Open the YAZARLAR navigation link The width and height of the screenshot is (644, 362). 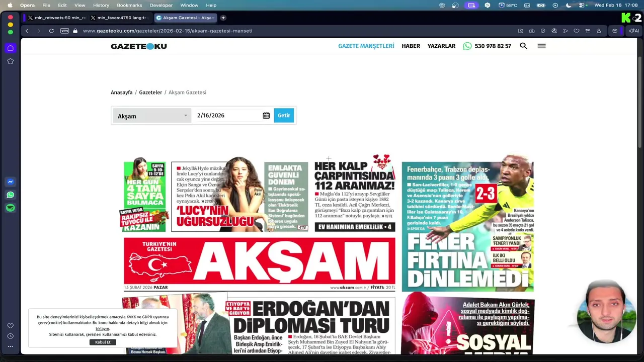(441, 46)
